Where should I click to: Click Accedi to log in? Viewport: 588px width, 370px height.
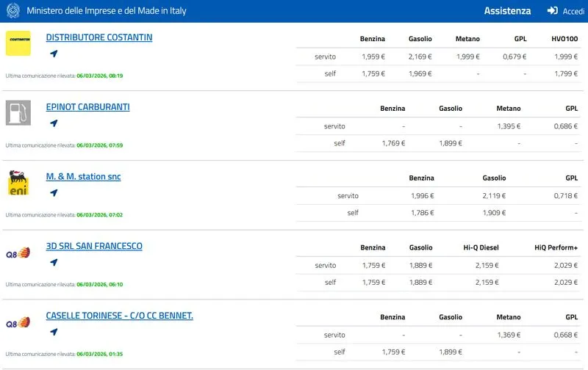point(573,11)
